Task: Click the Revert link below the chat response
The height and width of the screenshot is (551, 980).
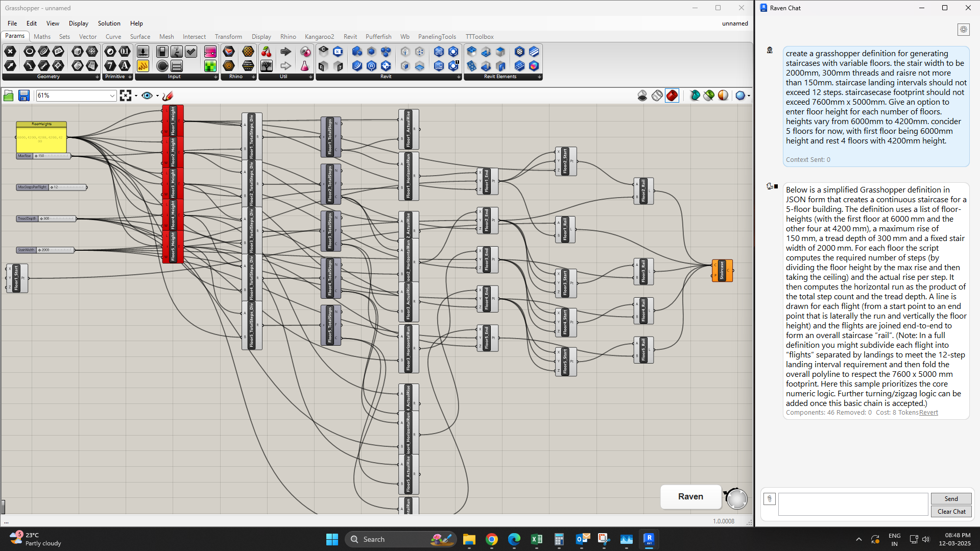Action: pos(928,412)
